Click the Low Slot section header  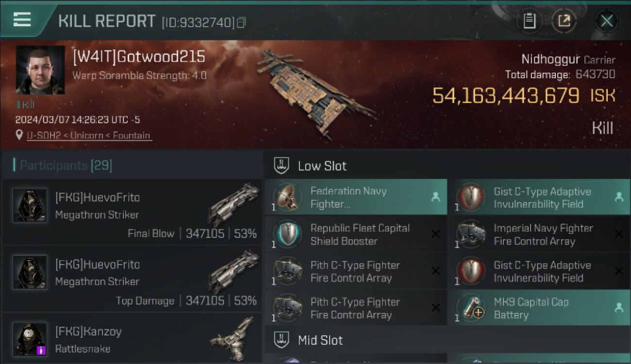tap(322, 166)
